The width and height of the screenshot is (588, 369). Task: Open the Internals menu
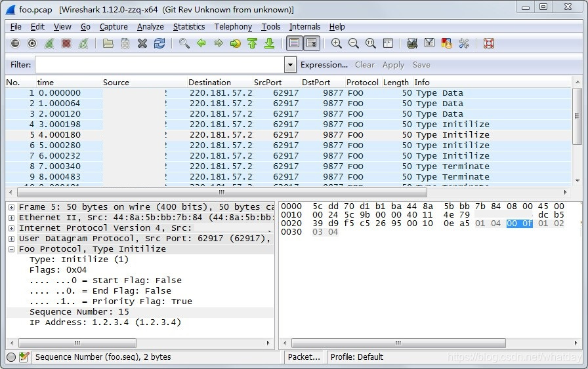[x=304, y=27]
